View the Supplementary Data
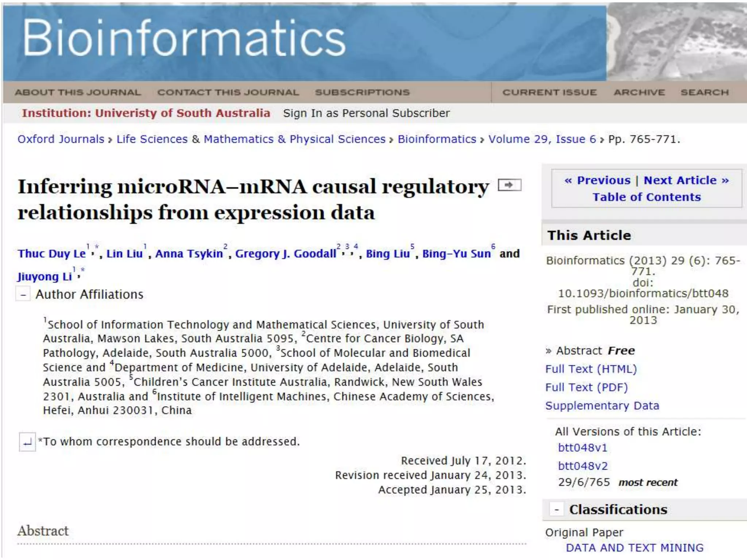 pyautogui.click(x=602, y=406)
